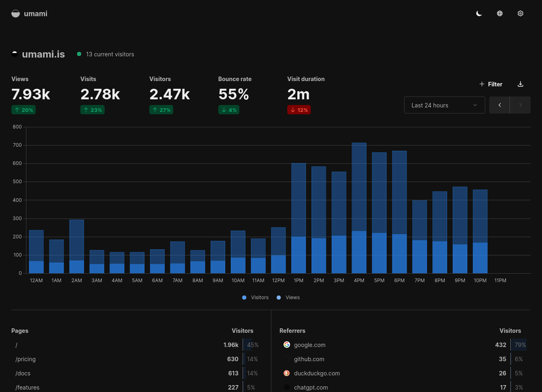Click the 4% badge under Bounce rate
542x392 pixels.
[229, 110]
